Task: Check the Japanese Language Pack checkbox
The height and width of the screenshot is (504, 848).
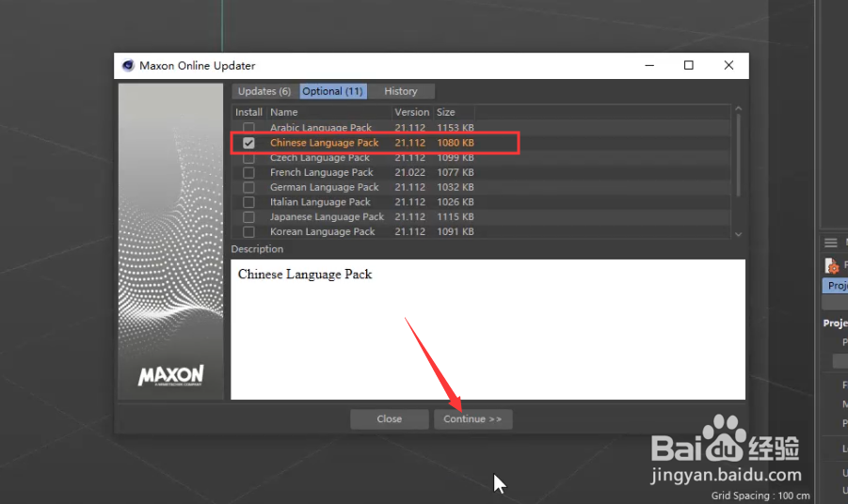Action: [x=248, y=216]
